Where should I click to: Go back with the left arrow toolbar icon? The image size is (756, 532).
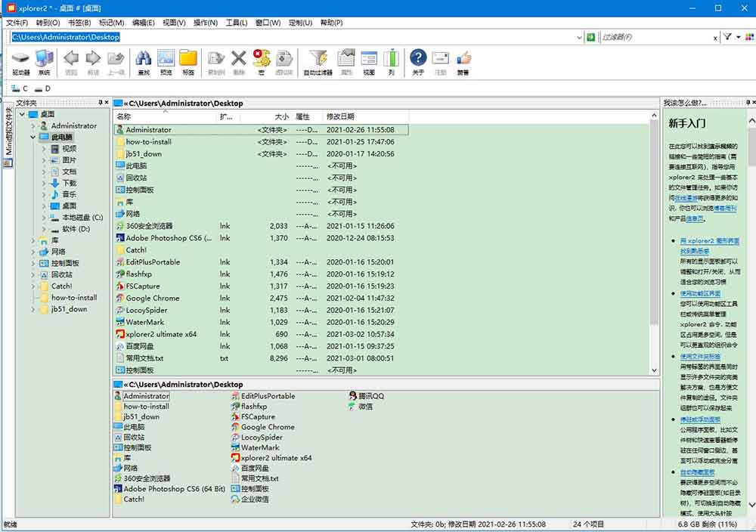(71, 63)
